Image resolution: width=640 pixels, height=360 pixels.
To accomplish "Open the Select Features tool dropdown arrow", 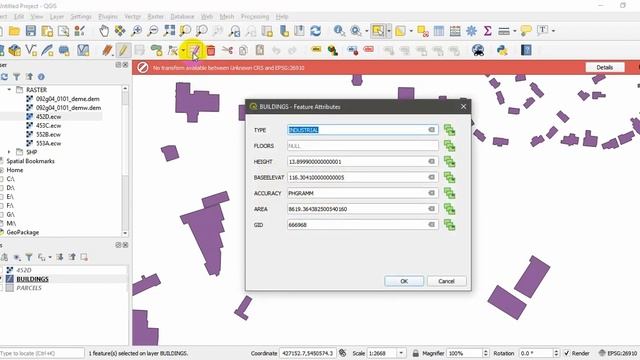I will click(x=389, y=31).
